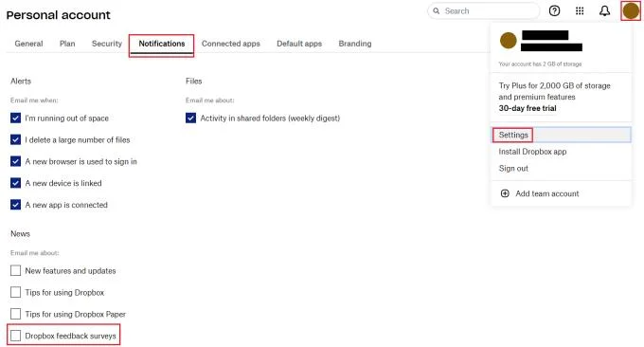Open the Plan tab
The height and width of the screenshot is (347, 644).
(x=67, y=44)
